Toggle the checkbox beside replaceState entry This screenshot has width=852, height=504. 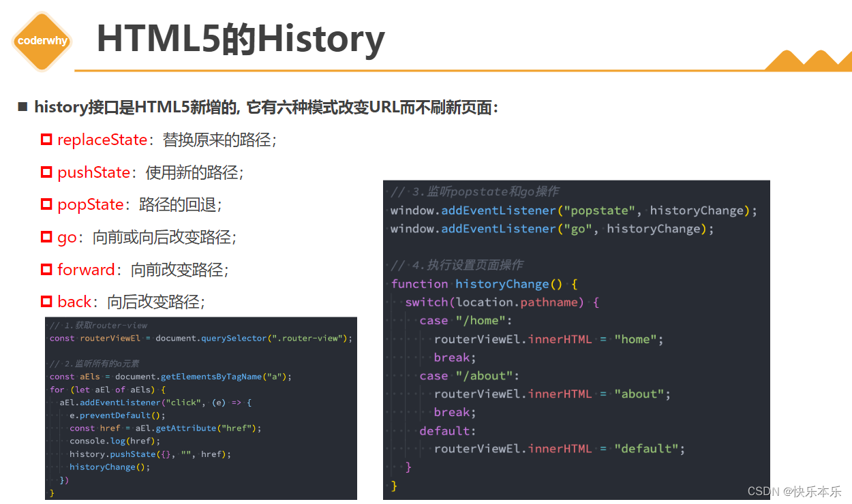[x=46, y=139]
